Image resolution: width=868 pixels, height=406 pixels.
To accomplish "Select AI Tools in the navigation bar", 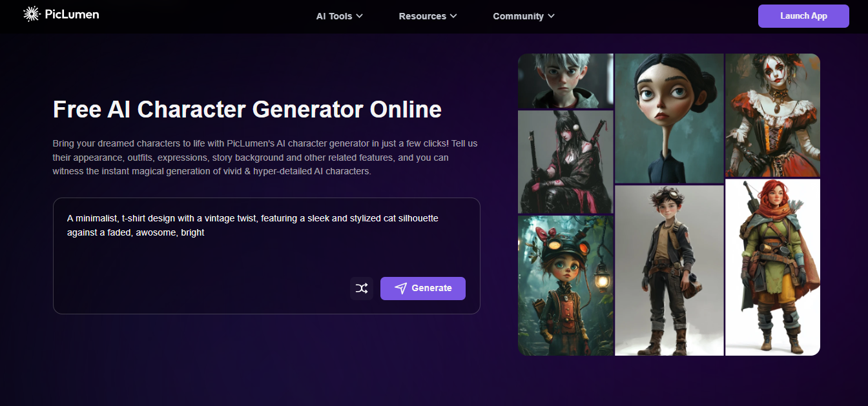I will click(333, 16).
